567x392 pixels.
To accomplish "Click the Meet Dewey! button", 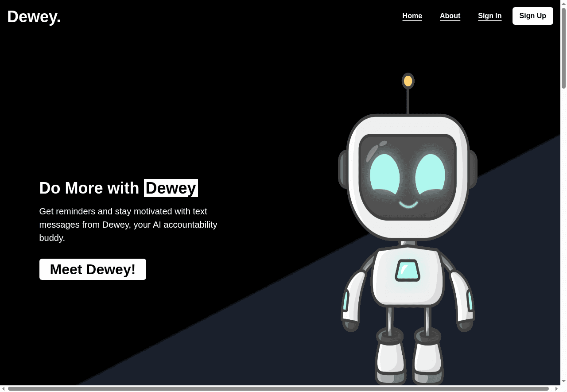I will [93, 269].
